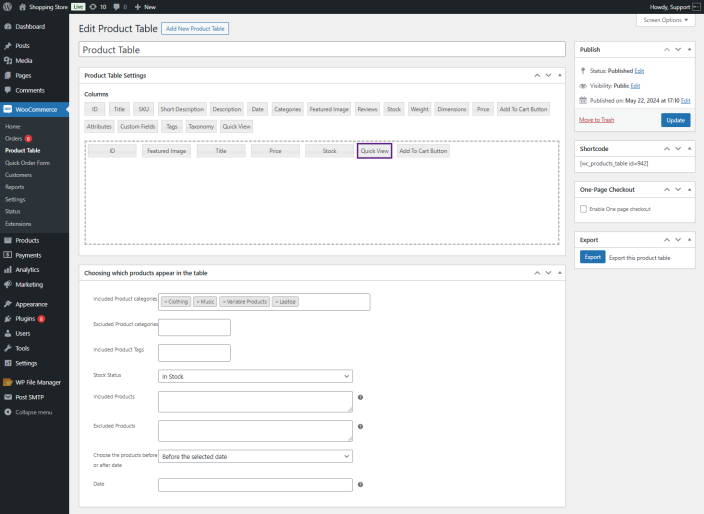Open the Stock Status dropdown
The width and height of the screenshot is (704, 514).
coord(255,377)
